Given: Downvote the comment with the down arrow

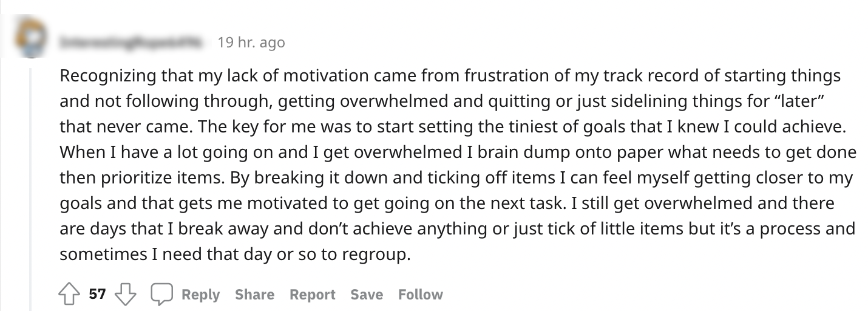Looking at the screenshot, I should (x=125, y=295).
